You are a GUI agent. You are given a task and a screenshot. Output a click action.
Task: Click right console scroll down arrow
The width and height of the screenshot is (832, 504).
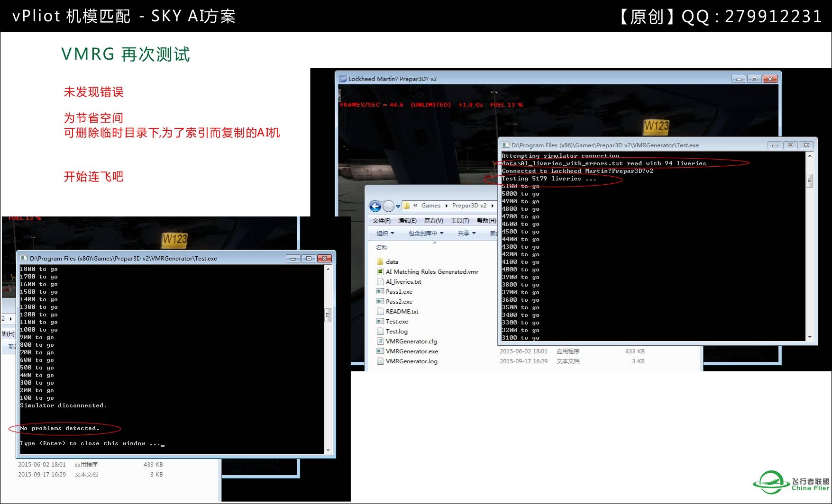coord(810,337)
